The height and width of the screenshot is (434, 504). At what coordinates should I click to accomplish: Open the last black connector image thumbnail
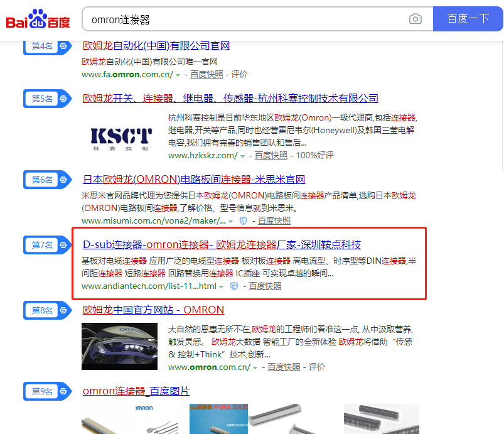point(381,419)
